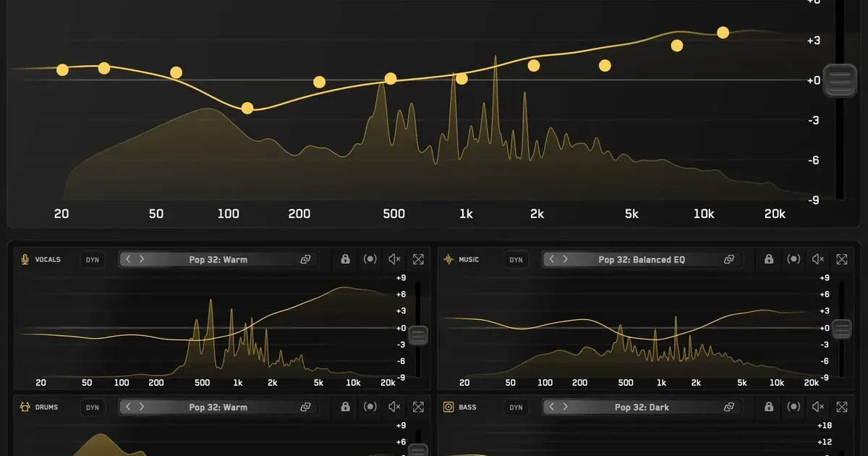
Task: Go to next preset in Drums panel
Action: tap(142, 407)
